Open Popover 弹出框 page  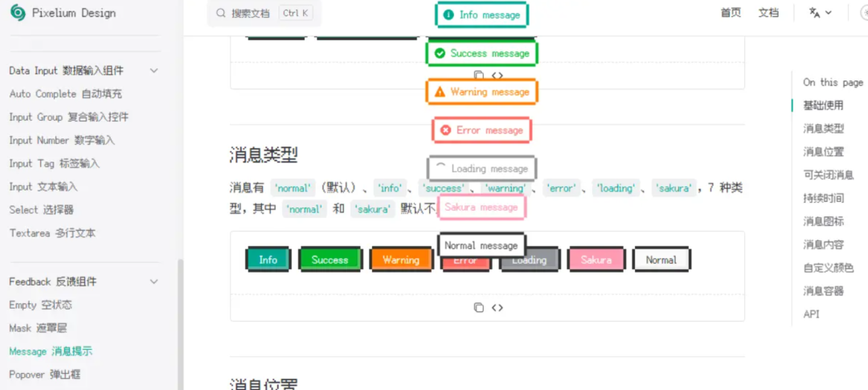point(45,375)
